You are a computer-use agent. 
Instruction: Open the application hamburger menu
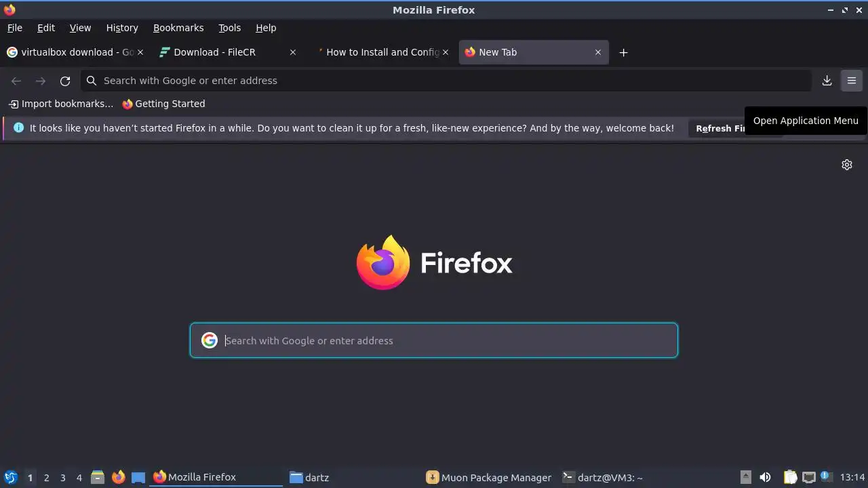click(852, 81)
